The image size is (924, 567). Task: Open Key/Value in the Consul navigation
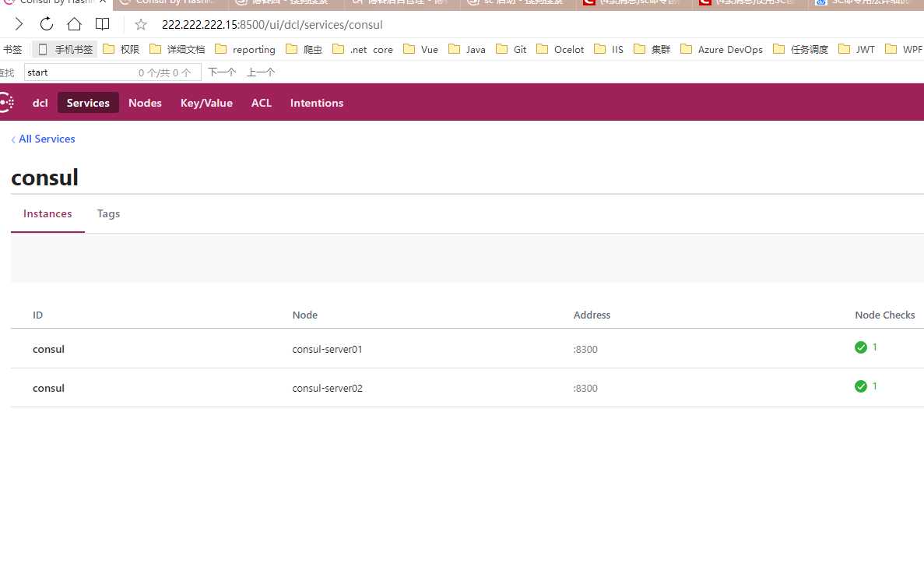point(206,103)
